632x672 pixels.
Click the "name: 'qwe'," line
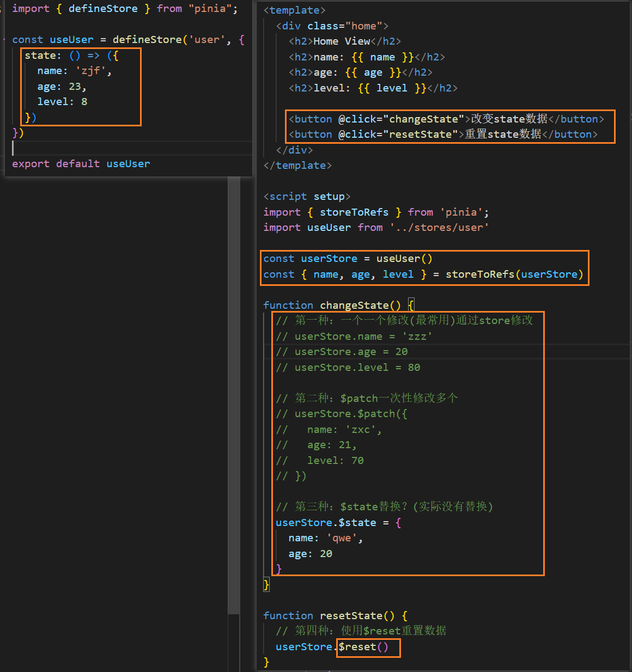326,538
